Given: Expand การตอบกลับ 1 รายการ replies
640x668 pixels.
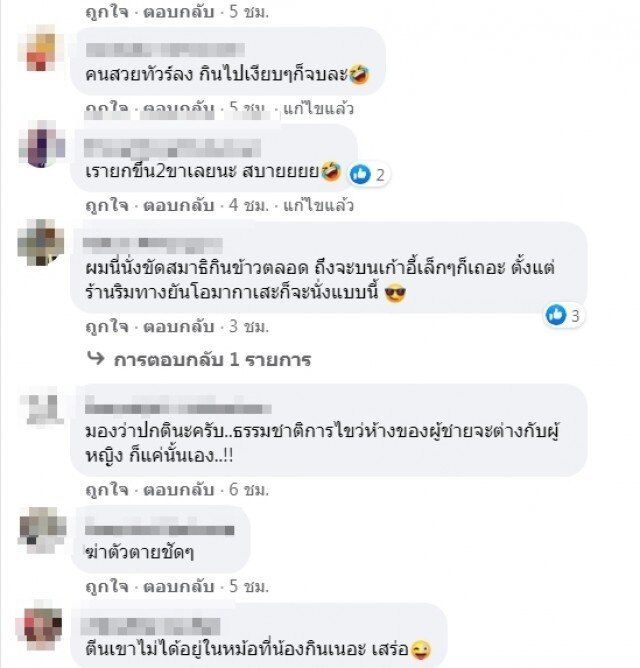Looking at the screenshot, I should 212,360.
